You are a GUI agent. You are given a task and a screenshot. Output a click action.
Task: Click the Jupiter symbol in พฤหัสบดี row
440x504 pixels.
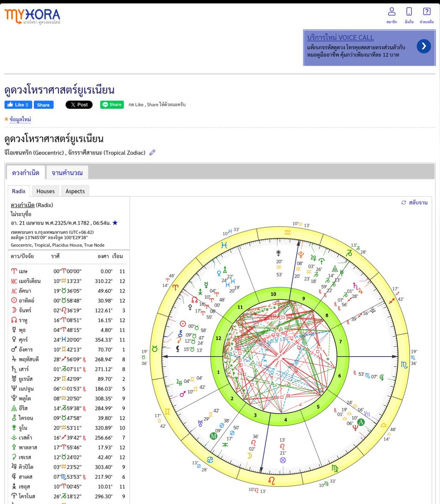click(x=14, y=359)
